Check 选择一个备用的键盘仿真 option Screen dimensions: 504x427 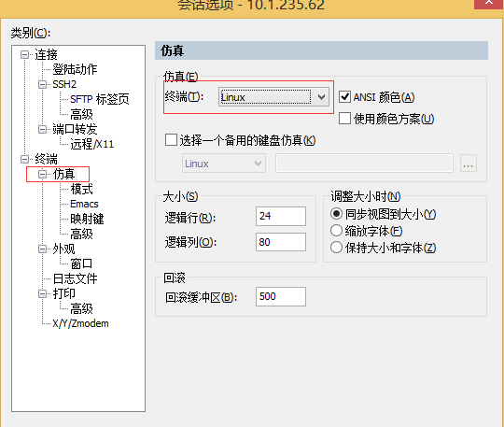click(171, 140)
